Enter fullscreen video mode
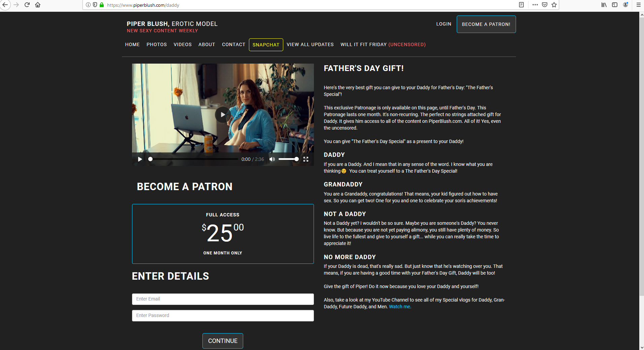The width and height of the screenshot is (644, 350). (x=306, y=159)
